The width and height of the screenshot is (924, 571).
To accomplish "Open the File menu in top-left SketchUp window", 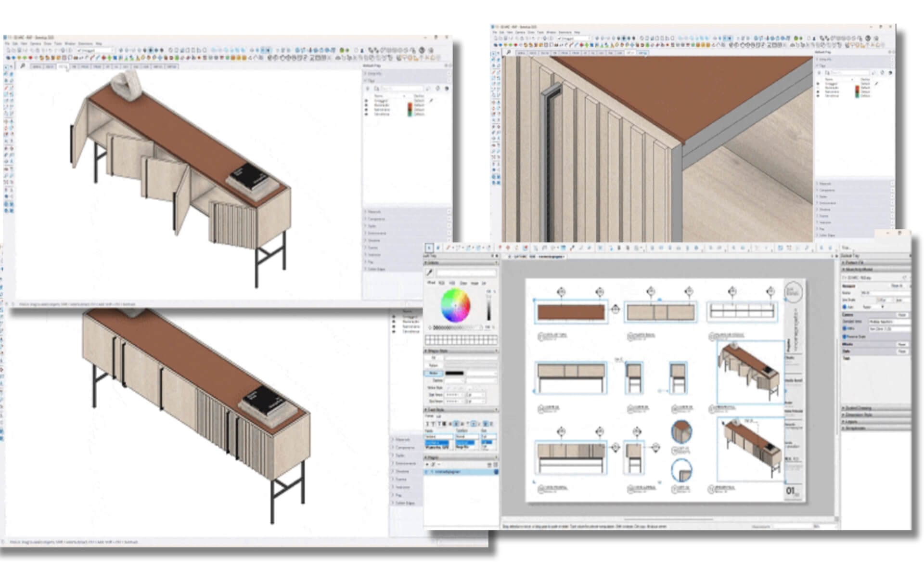I will [7, 44].
